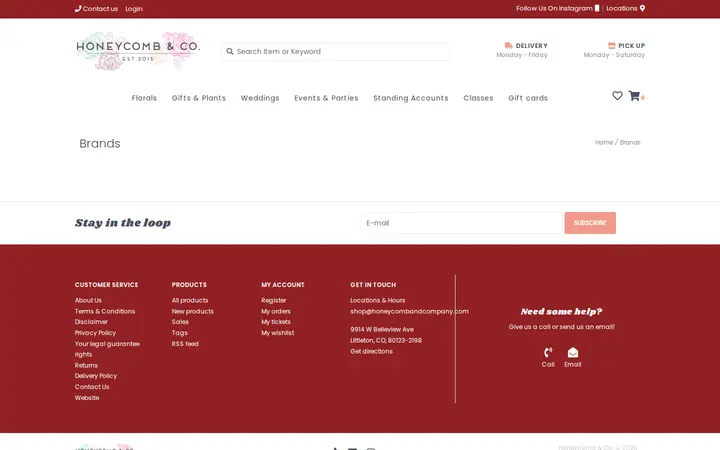Open the Disclaimer link
This screenshot has width=720, height=450.
[91, 322]
